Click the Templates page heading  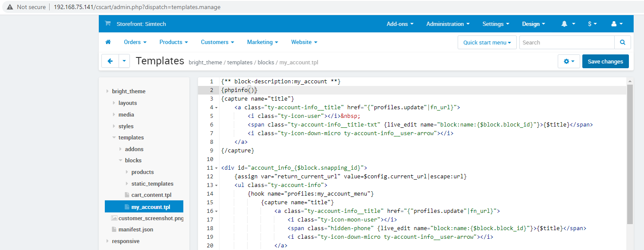click(x=160, y=61)
